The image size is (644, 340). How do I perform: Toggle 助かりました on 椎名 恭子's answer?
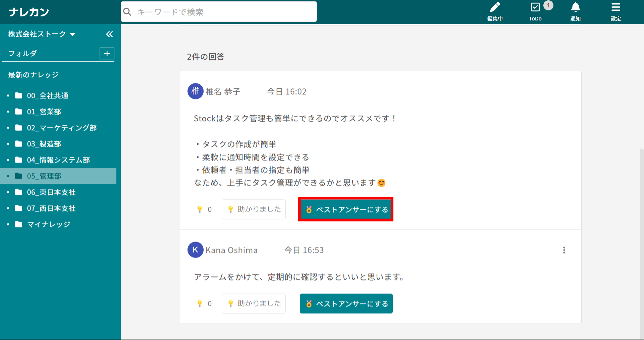tap(254, 209)
